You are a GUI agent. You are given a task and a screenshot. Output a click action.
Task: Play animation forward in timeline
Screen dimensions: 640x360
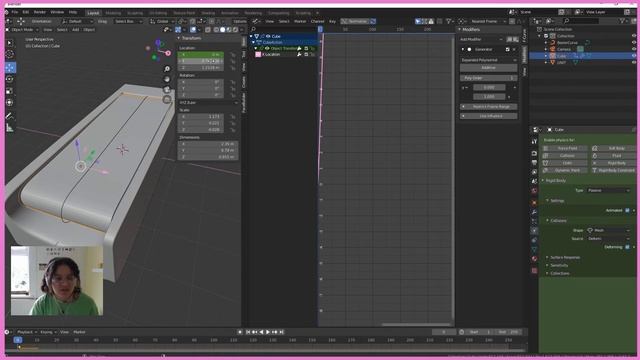[x=268, y=332]
